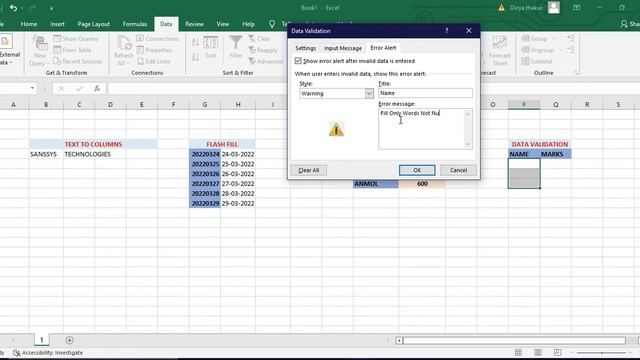
Task: Click the user account avatar
Action: (554, 7)
